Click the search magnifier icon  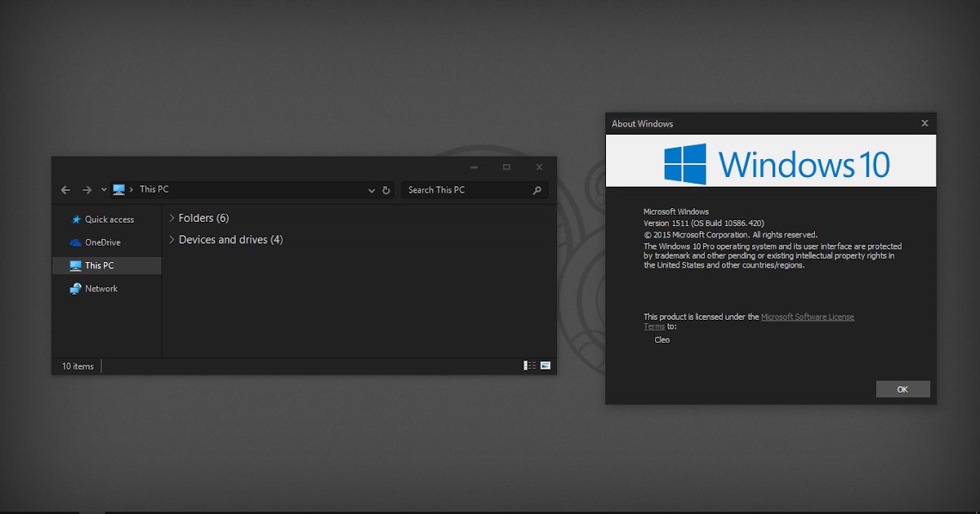click(537, 190)
